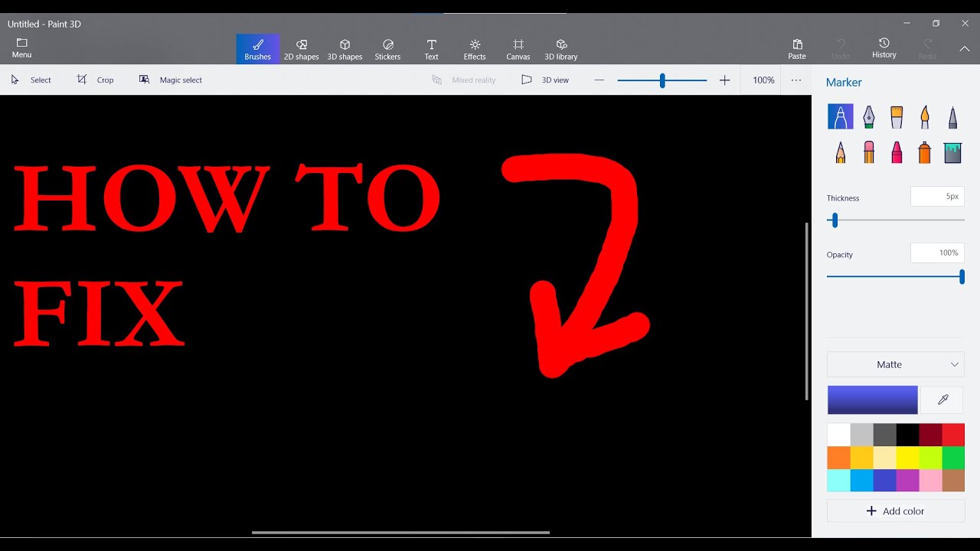Image resolution: width=980 pixels, height=551 pixels.
Task: Pick the lime color swatch
Action: point(930,458)
